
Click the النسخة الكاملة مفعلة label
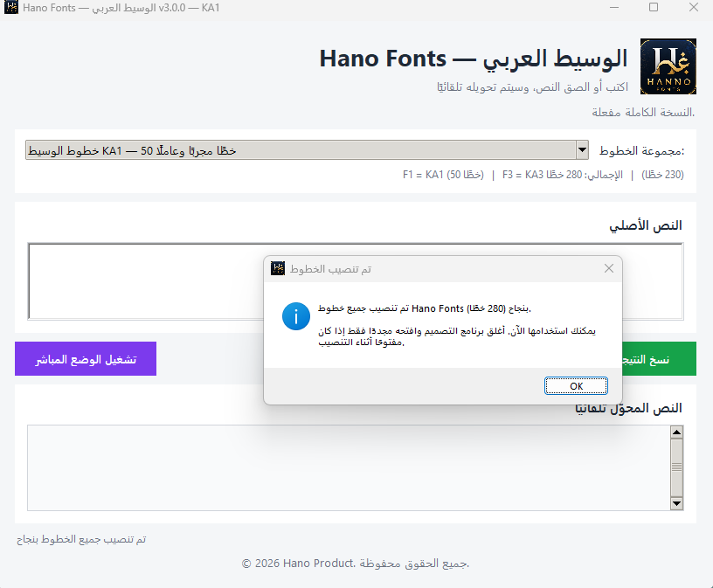pyautogui.click(x=643, y=113)
